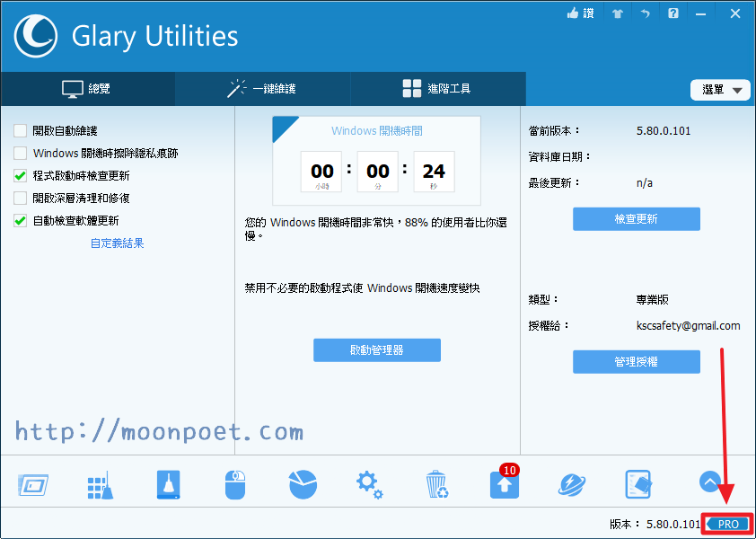Uncheck 程式啟動時檢查更新
756x539 pixels.
[x=20, y=175]
